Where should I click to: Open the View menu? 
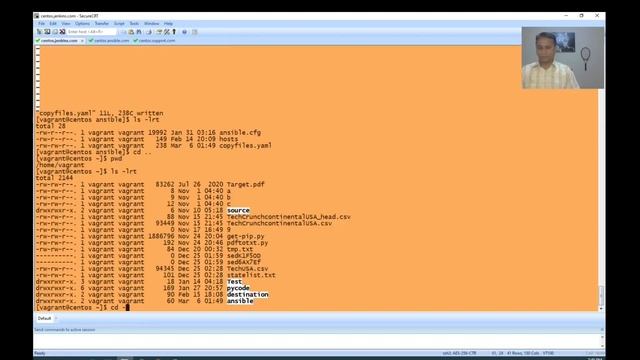(x=66, y=24)
